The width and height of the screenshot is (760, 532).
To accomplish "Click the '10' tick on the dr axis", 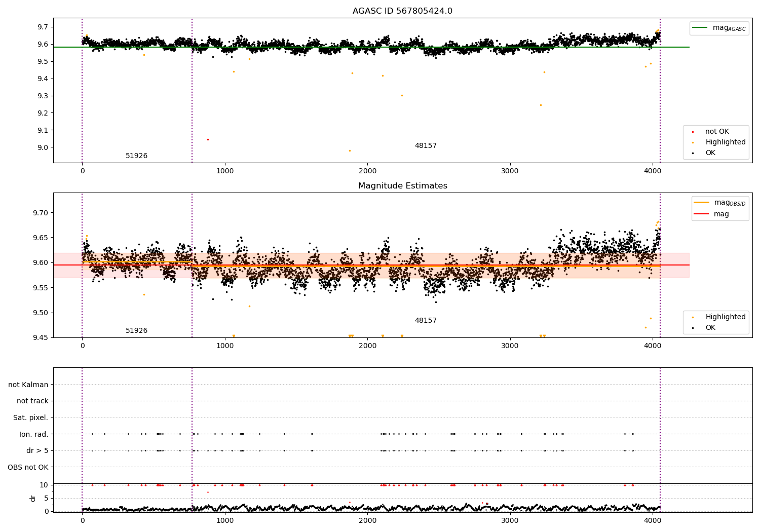I will point(44,485).
